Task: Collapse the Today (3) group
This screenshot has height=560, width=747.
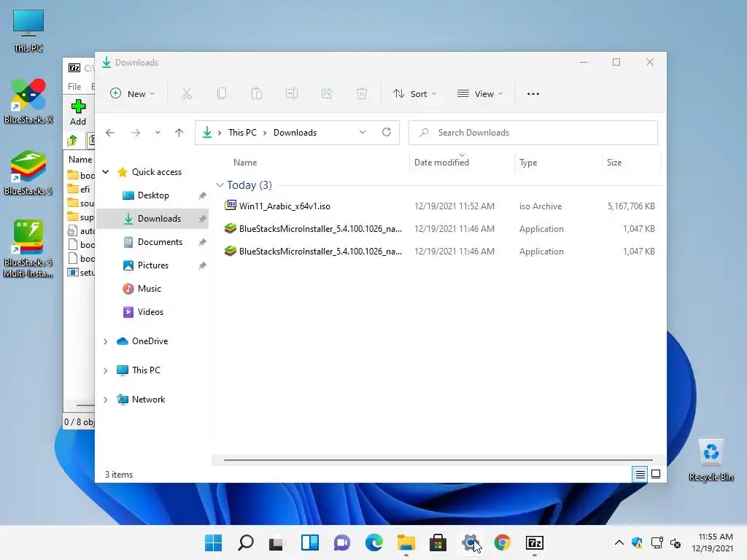Action: click(220, 184)
